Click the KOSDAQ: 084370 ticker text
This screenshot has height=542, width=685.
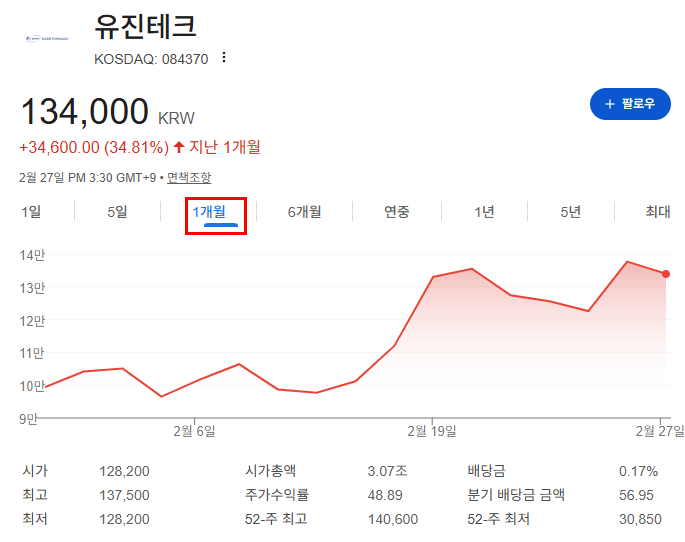151,59
